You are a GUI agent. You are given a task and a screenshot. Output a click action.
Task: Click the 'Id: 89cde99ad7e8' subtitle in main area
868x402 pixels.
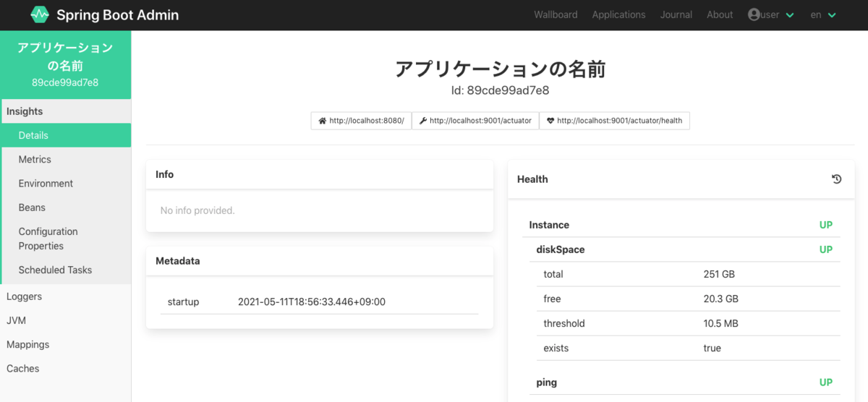(x=500, y=90)
